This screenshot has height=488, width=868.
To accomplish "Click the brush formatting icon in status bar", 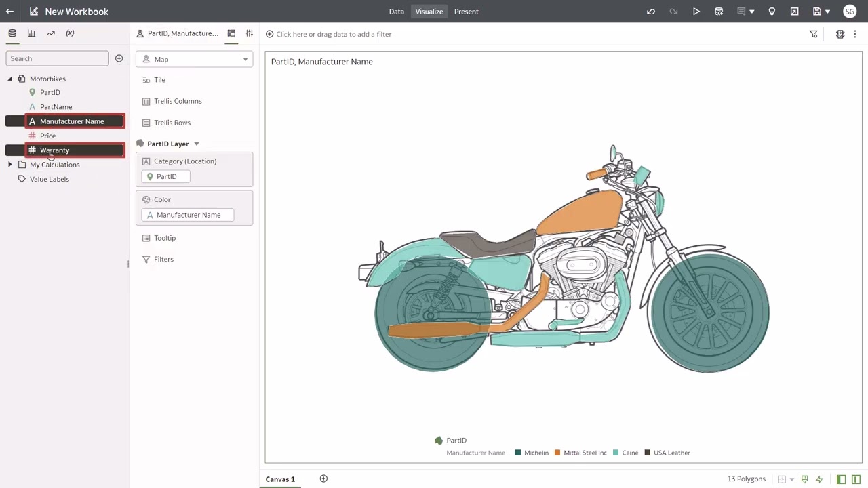I will click(x=805, y=479).
